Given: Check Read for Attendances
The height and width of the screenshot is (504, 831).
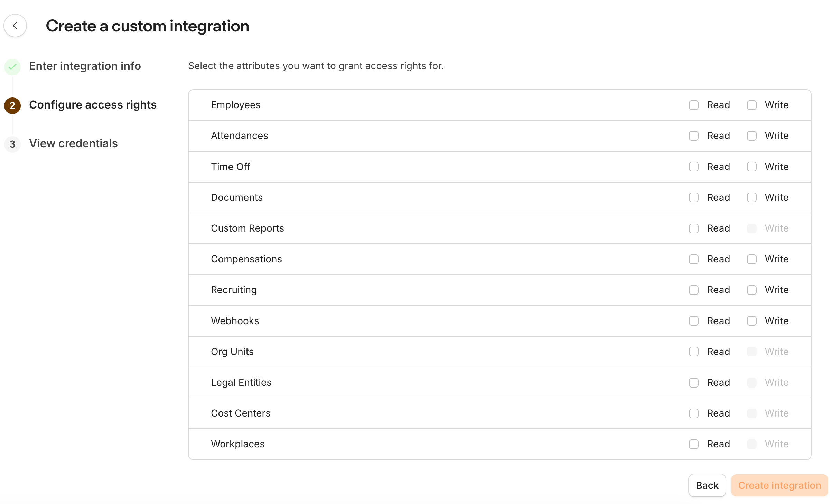Looking at the screenshot, I should click(693, 136).
